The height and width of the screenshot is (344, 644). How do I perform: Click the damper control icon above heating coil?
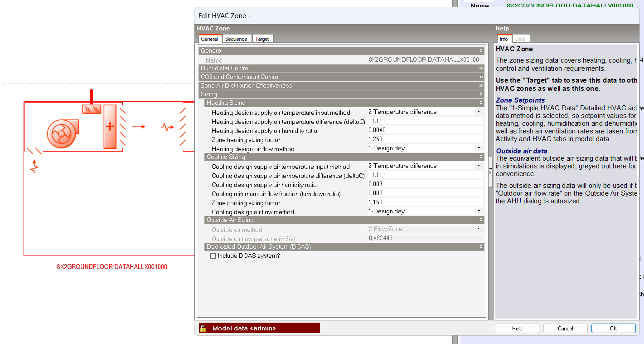pos(92,109)
